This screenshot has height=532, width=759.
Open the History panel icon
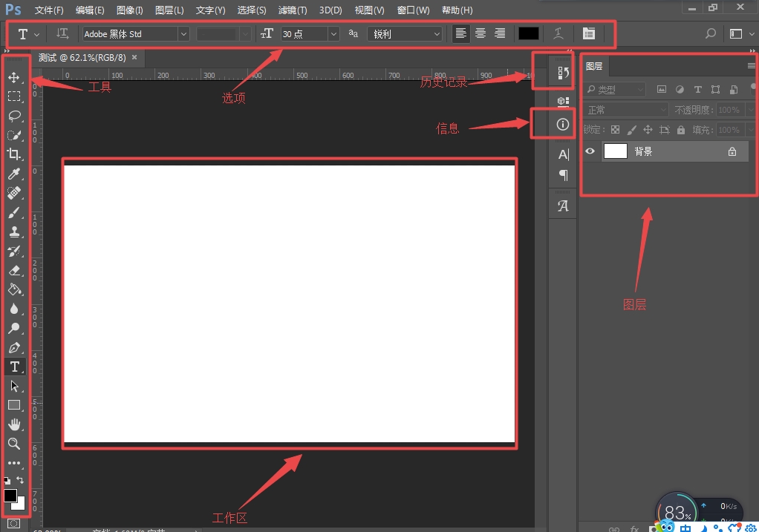pyautogui.click(x=562, y=73)
